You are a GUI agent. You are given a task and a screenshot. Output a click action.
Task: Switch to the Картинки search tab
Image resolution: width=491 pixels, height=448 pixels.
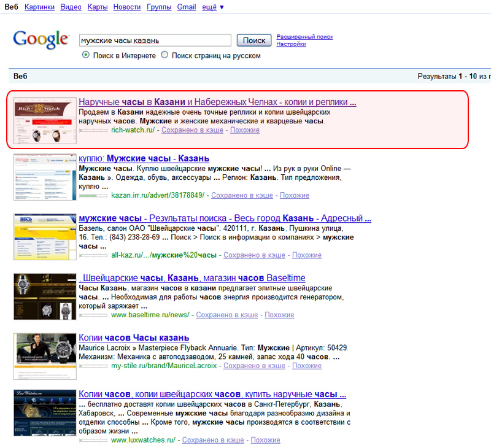[41, 7]
